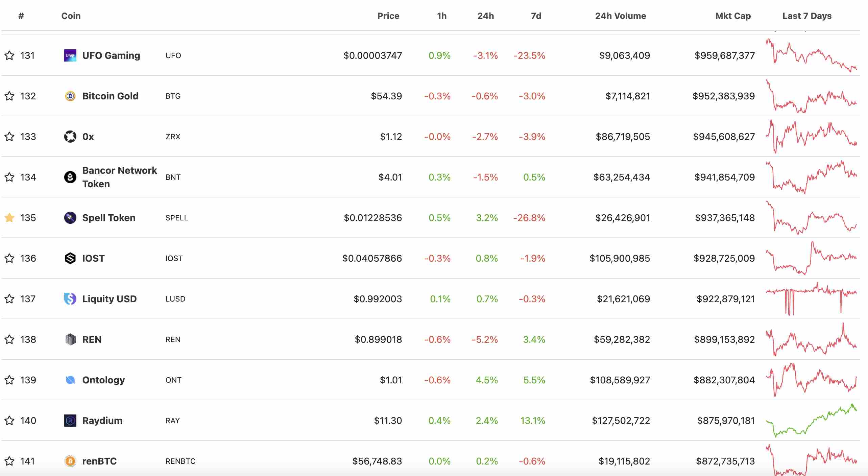Sort by the Price column header
The height and width of the screenshot is (476, 868).
[x=388, y=16]
